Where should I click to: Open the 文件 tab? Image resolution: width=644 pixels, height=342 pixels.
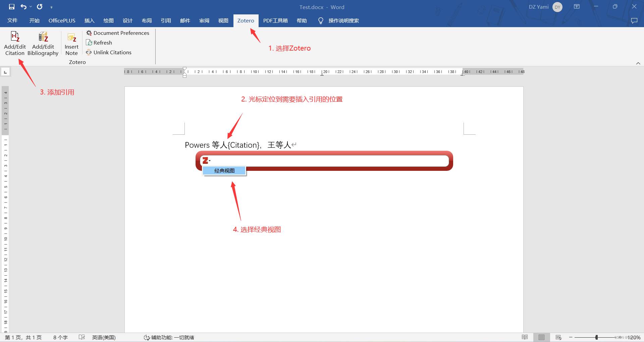tap(12, 20)
